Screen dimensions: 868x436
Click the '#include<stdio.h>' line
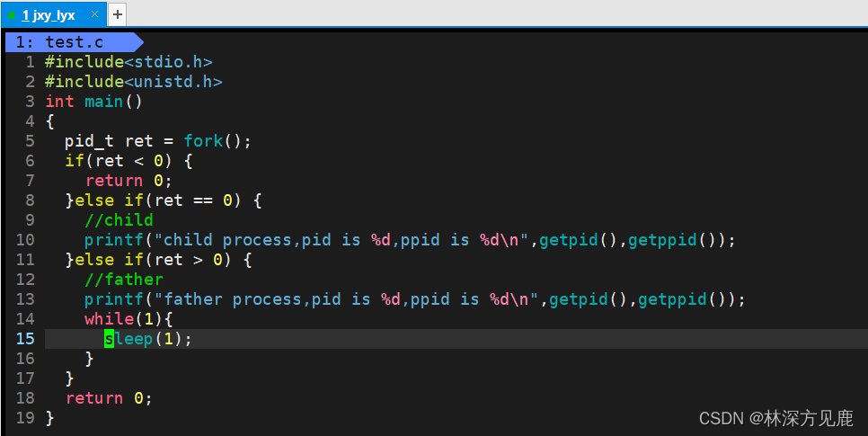pyautogui.click(x=128, y=61)
